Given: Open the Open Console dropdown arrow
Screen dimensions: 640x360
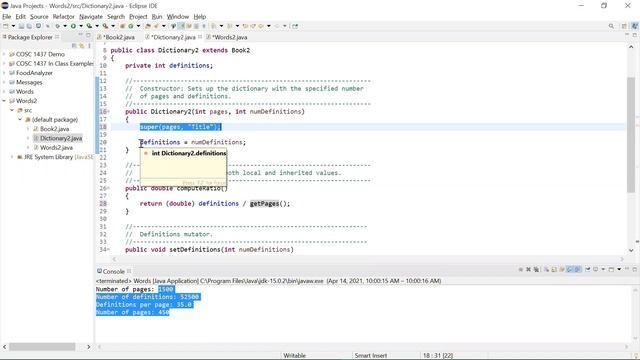Looking at the screenshot, I should tap(619, 269).
